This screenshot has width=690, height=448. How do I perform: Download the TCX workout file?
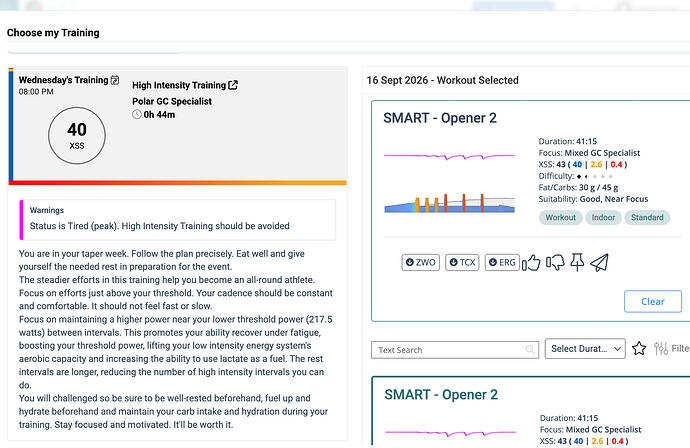462,262
